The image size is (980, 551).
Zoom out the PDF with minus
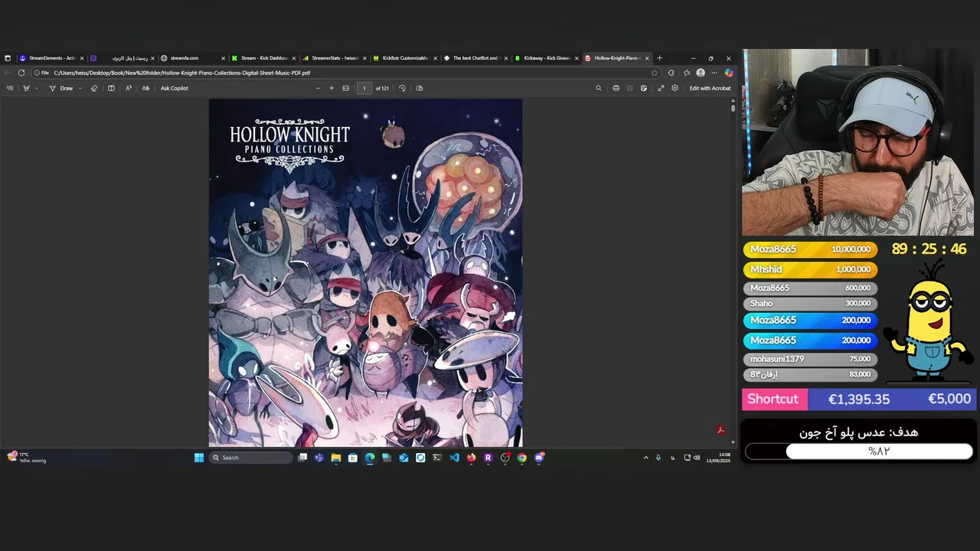pyautogui.click(x=318, y=88)
